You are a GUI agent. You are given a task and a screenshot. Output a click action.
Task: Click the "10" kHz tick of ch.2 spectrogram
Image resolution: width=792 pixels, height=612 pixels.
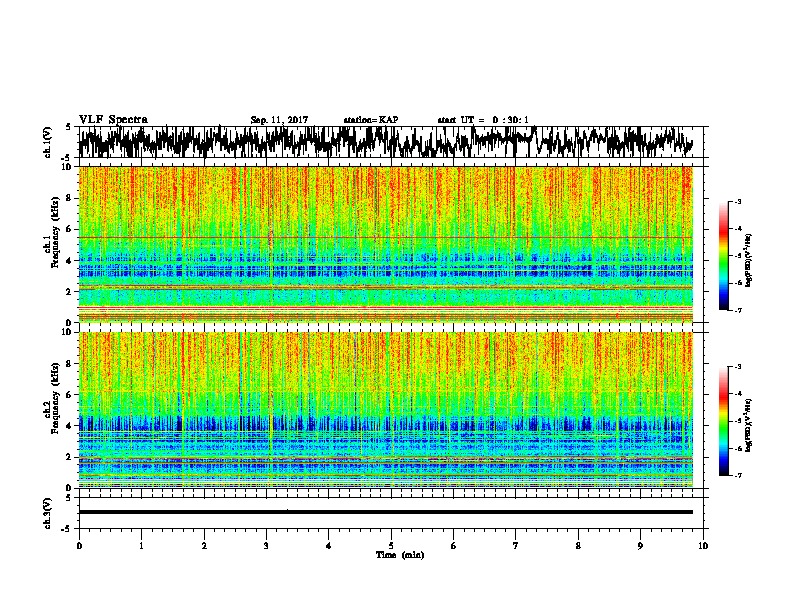tap(68, 332)
